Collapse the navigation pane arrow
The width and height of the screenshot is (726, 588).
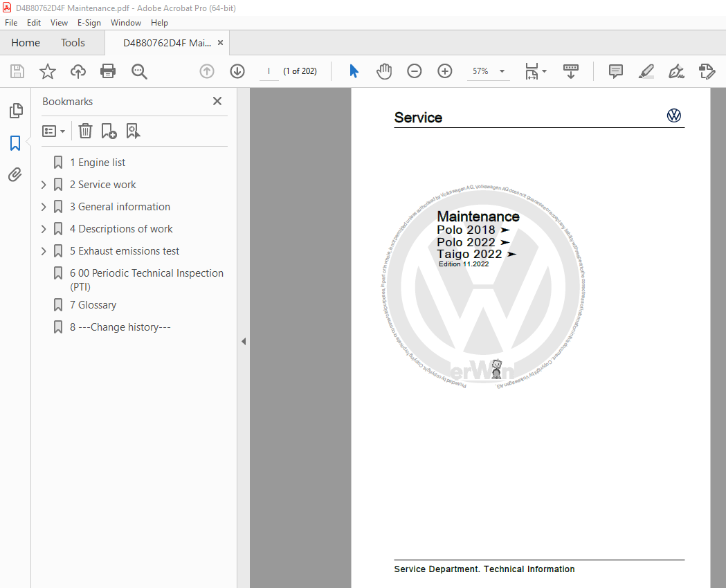click(244, 342)
